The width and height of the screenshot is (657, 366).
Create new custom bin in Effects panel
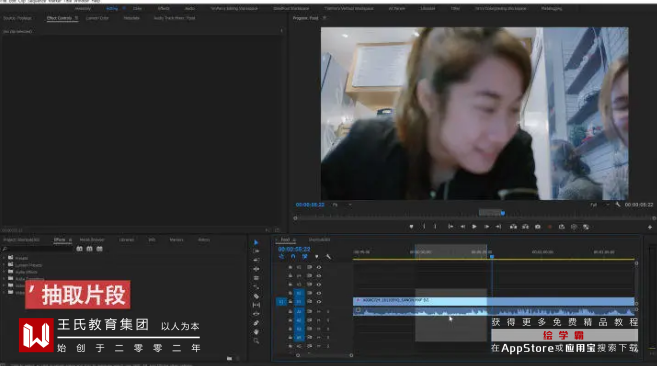229,358
